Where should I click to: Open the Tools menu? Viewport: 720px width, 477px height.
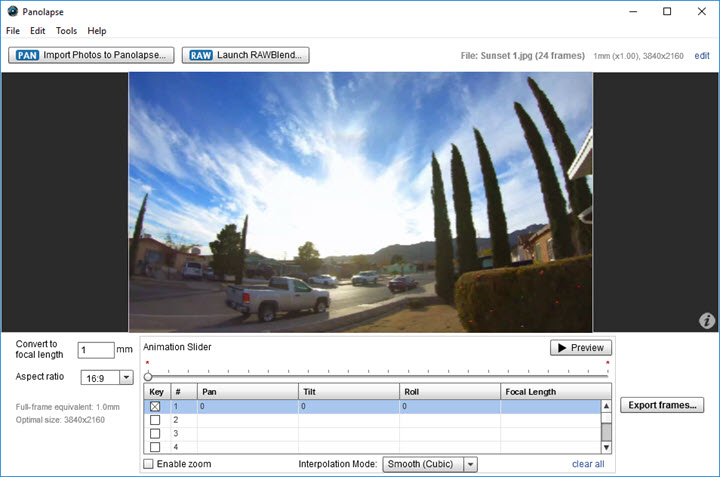(x=67, y=31)
